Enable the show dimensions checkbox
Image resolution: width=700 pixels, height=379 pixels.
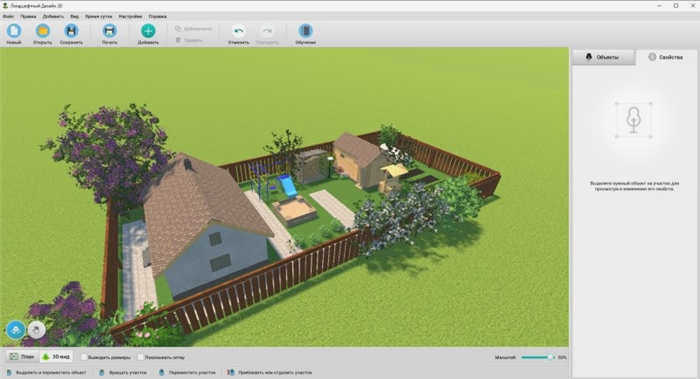click(84, 357)
